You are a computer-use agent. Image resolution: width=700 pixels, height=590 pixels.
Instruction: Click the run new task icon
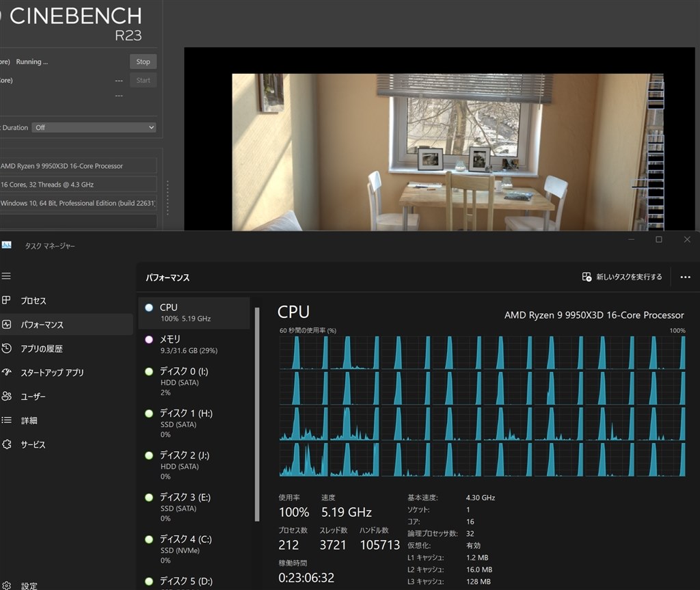[587, 277]
